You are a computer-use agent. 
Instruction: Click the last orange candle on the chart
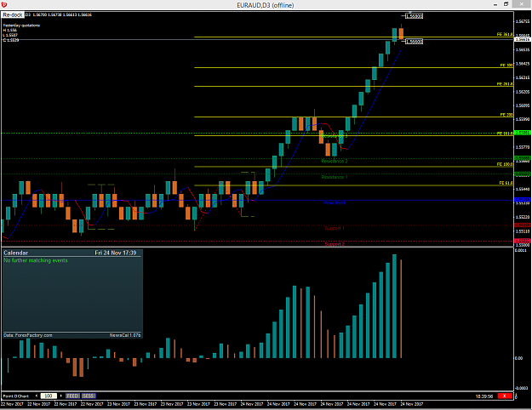(x=401, y=33)
